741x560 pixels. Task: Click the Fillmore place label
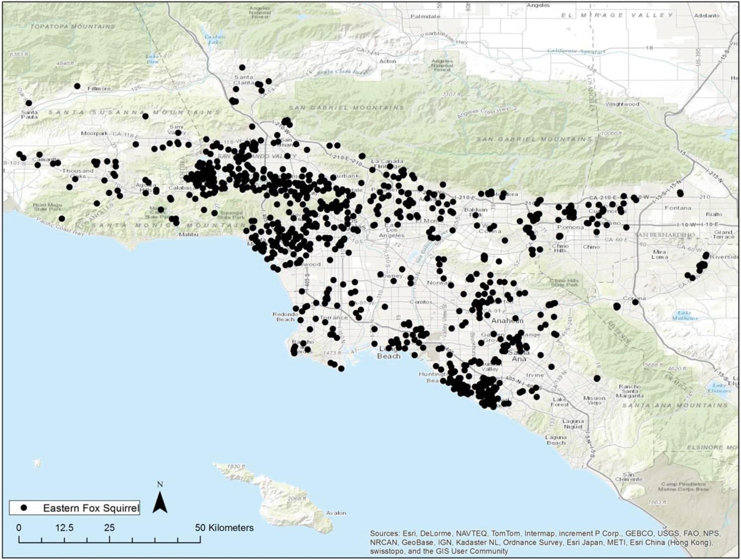99,88
